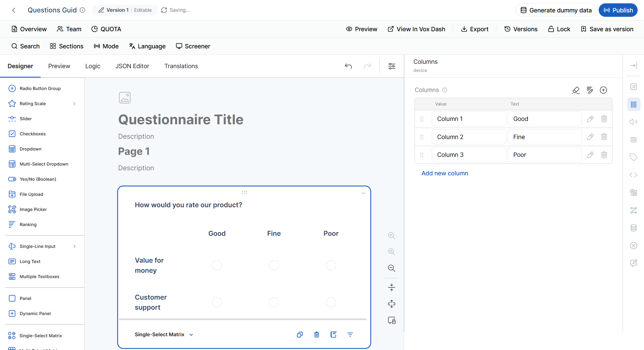
Task: Open the Translations tab
Action: pos(181,66)
